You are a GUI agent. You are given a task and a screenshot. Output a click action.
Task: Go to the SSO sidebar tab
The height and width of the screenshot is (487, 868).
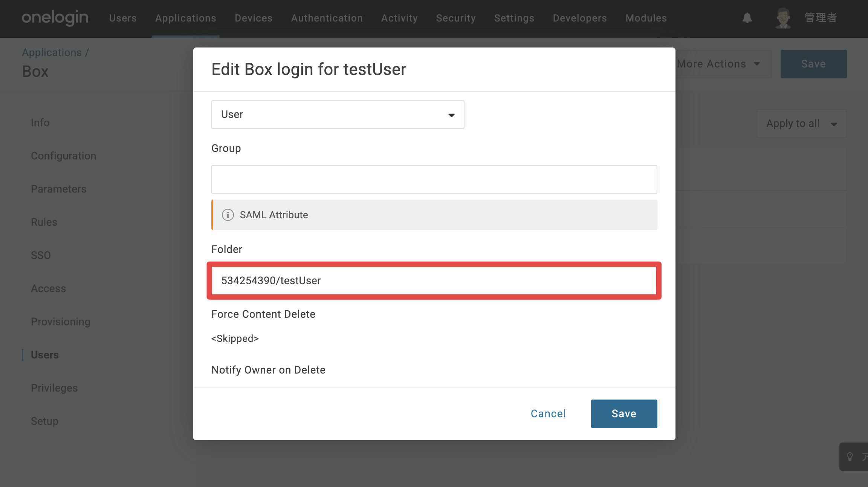[41, 256]
